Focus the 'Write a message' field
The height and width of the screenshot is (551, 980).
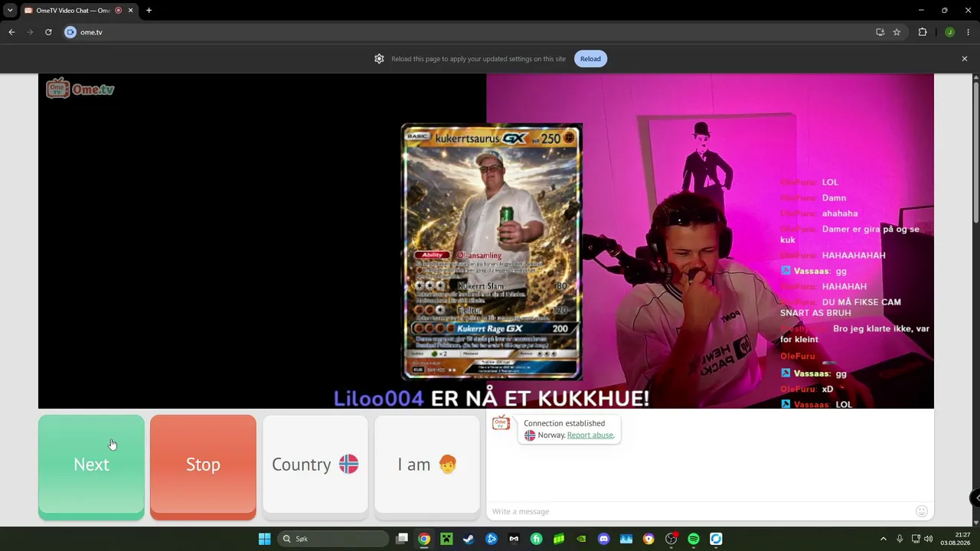(701, 511)
